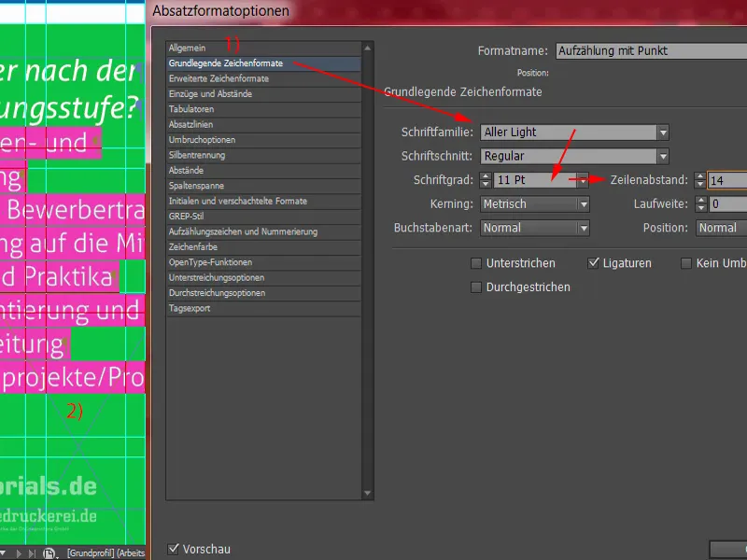The width and height of the screenshot is (747, 560).
Task: Open the Position Normal dropdown
Action: pos(721,228)
